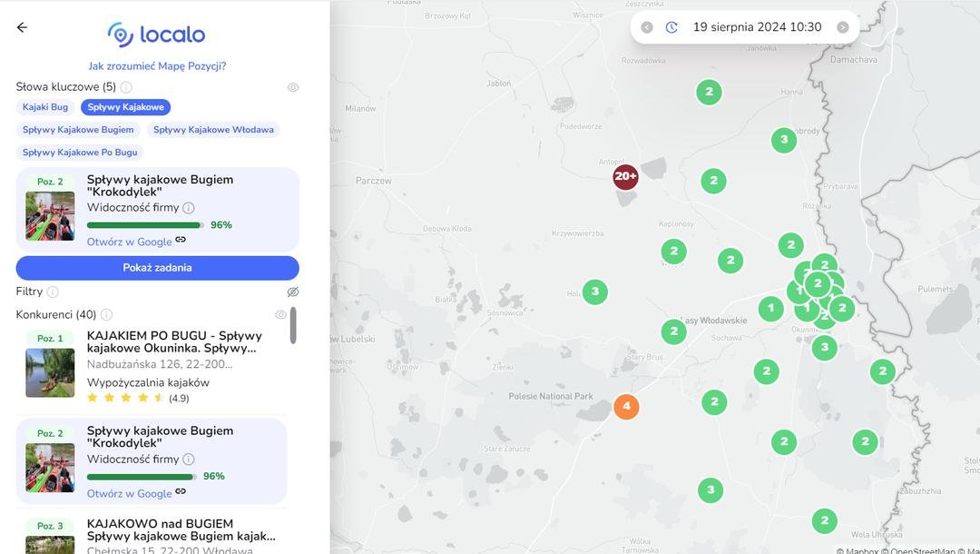Click the back arrow icon
980x554 pixels.
(22, 27)
